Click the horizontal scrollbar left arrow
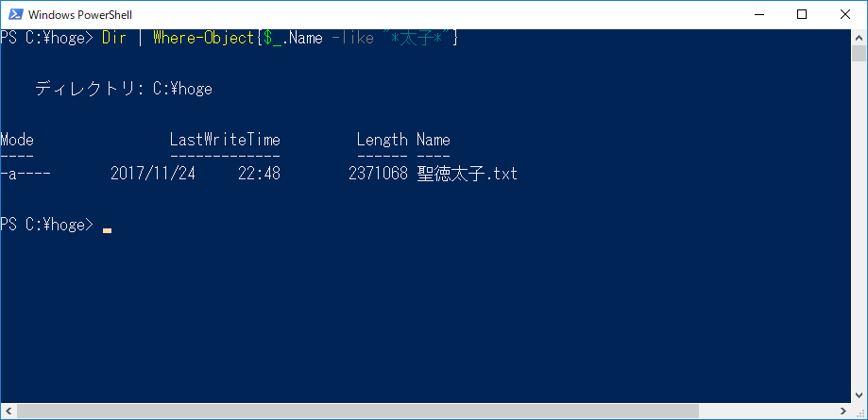Viewport: 868px width, 420px height. tap(9, 412)
